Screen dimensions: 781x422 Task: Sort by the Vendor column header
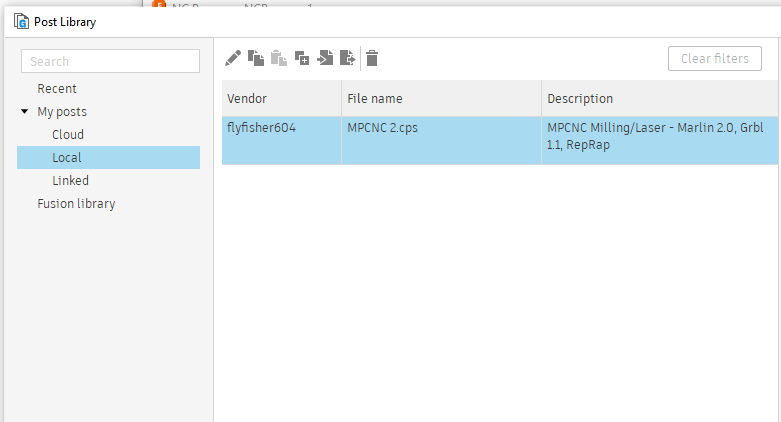coord(280,99)
